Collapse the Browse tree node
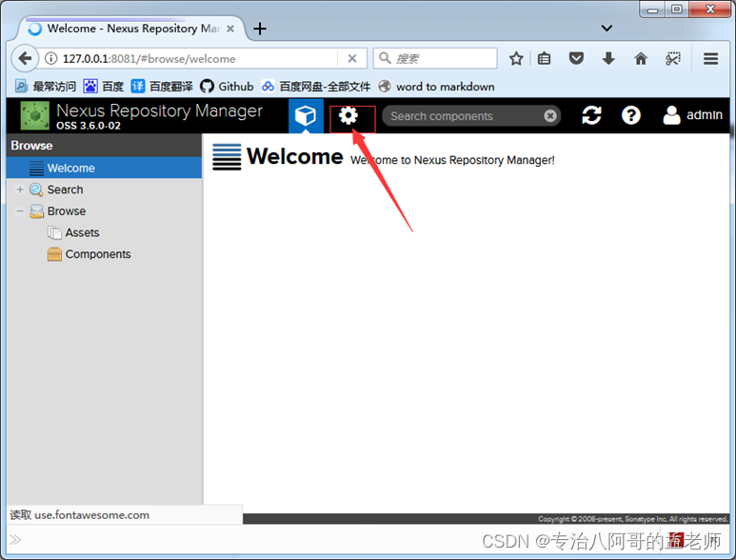The image size is (736, 560). (x=20, y=211)
